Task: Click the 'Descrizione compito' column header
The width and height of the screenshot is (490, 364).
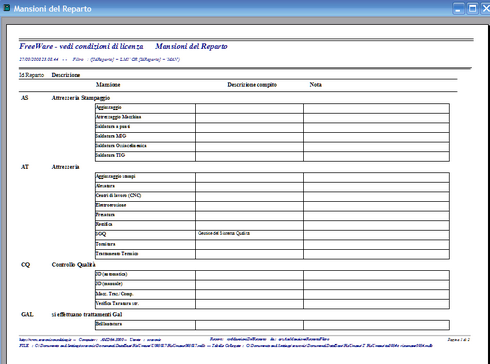Action: coord(252,85)
